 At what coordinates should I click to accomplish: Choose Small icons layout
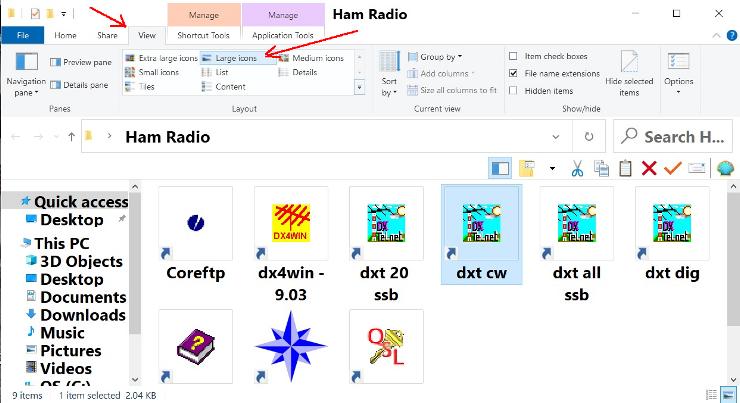(152, 72)
